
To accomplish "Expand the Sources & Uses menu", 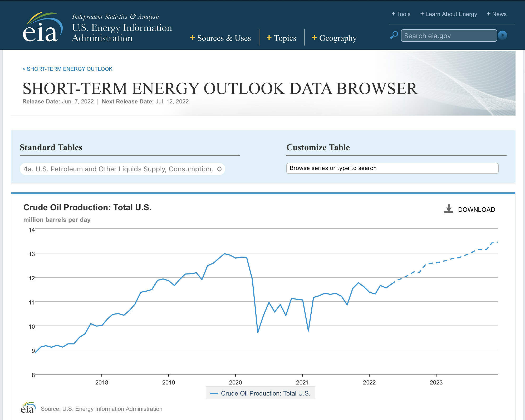I will click(x=224, y=38).
